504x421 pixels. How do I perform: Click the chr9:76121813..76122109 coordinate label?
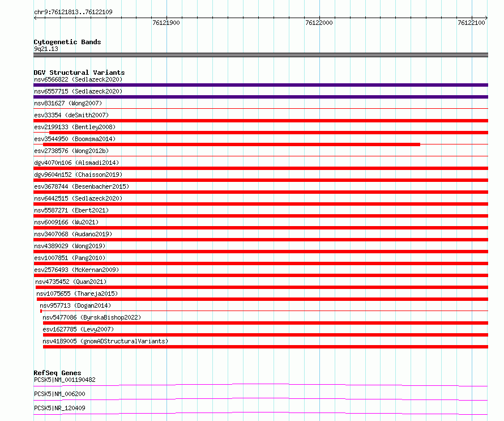pos(73,12)
